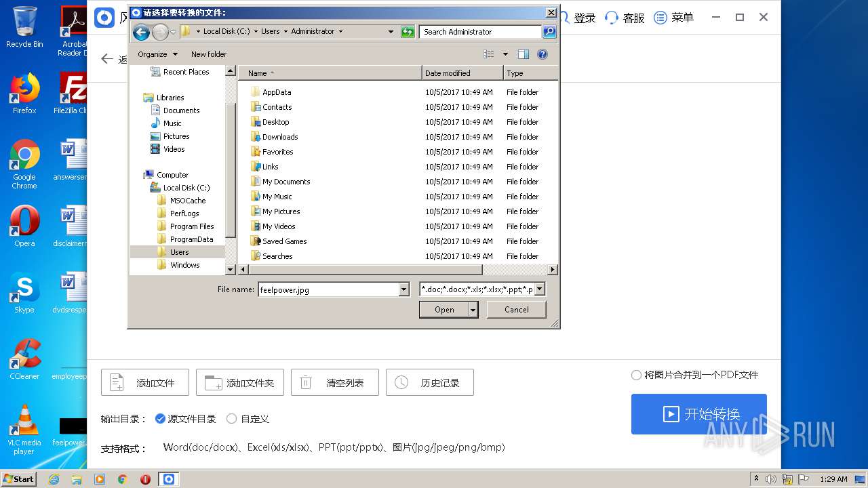Expand the address bar history dropdown
868x488 pixels.
391,31
